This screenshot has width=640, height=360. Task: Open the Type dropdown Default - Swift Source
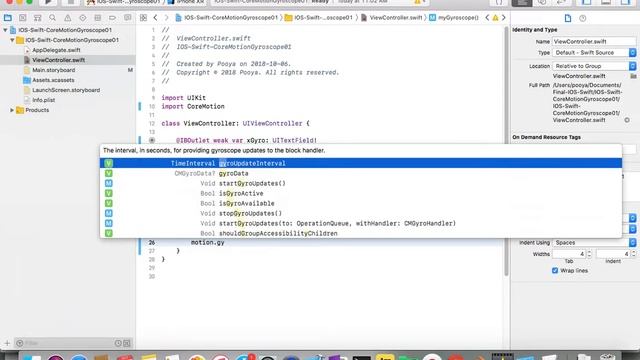coord(594,53)
